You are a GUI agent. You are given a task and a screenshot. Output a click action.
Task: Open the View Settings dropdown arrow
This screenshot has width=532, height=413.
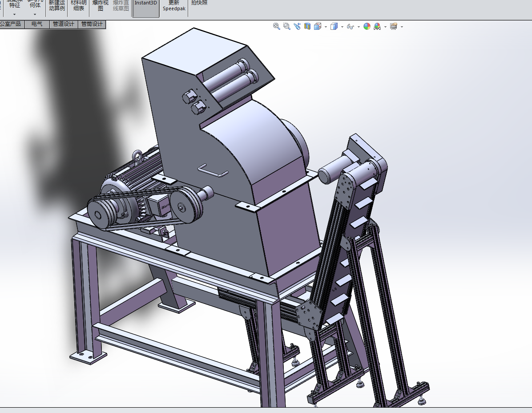(x=402, y=27)
